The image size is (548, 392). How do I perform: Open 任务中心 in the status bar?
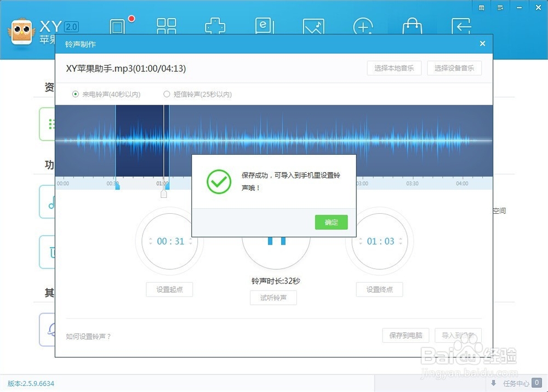[516, 383]
